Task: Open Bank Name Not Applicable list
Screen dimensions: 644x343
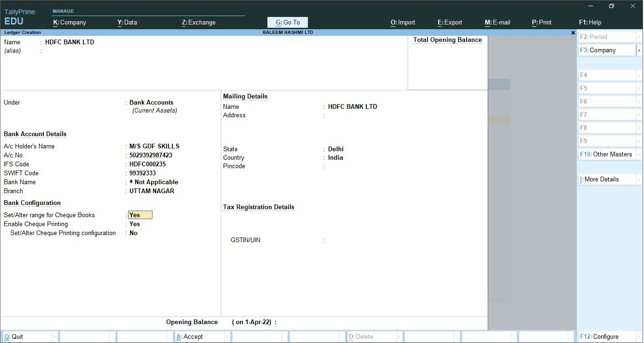Action: (x=156, y=182)
